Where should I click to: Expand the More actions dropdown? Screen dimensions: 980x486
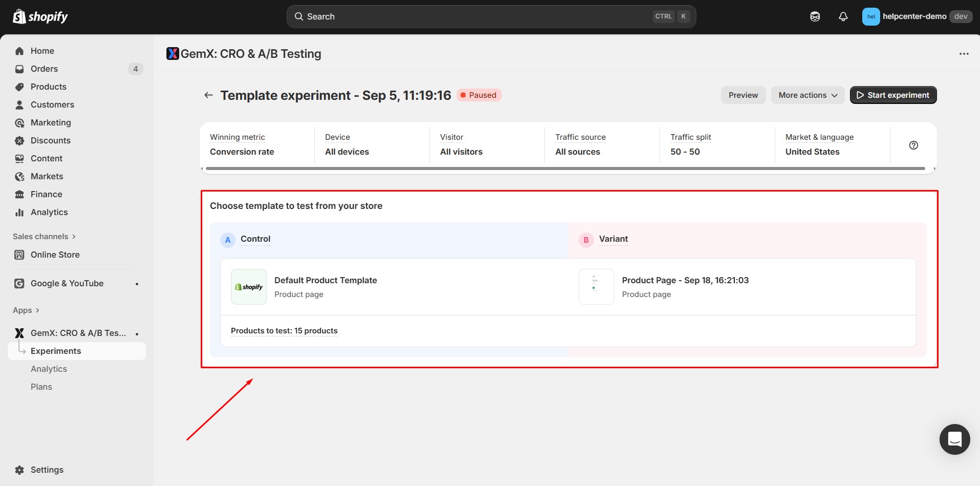tap(807, 95)
